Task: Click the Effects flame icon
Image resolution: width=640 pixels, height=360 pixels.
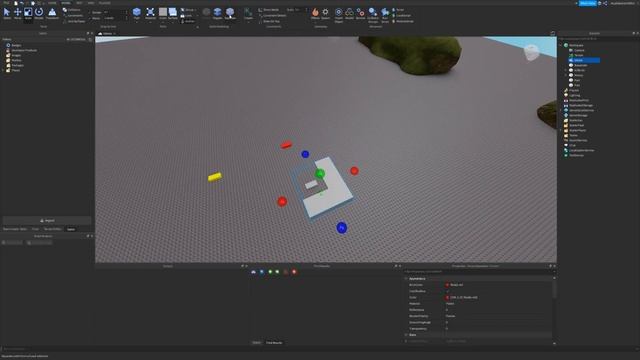Action: [315, 13]
